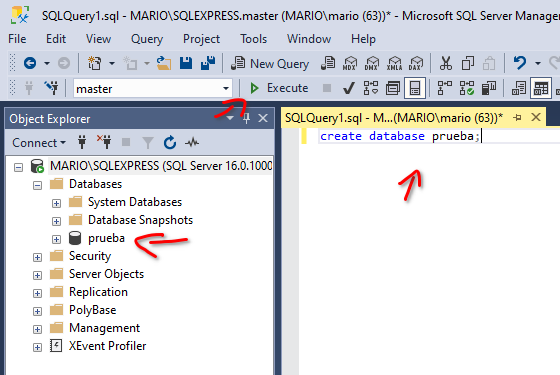560x375 pixels.
Task: Select Results to Text option
Action: coord(519,88)
